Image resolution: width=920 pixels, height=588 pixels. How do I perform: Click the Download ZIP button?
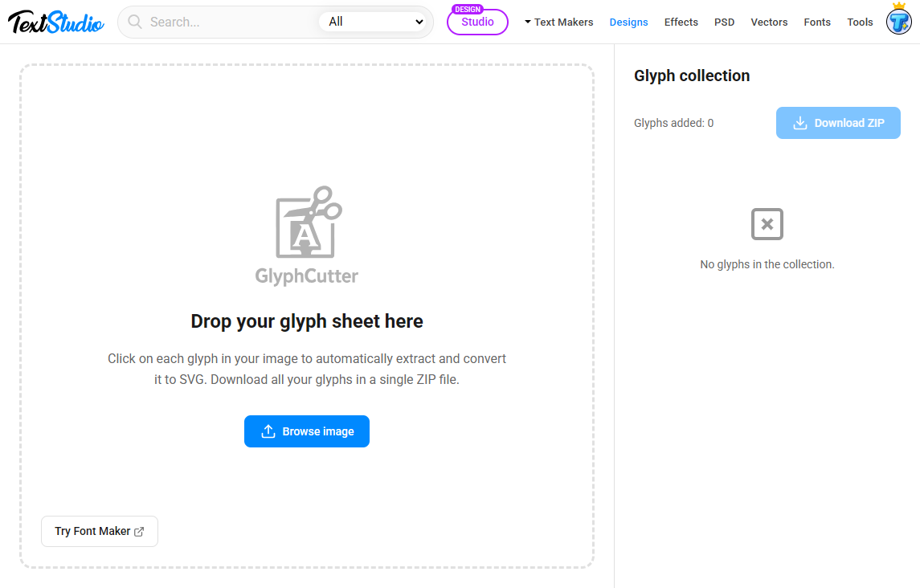[838, 122]
